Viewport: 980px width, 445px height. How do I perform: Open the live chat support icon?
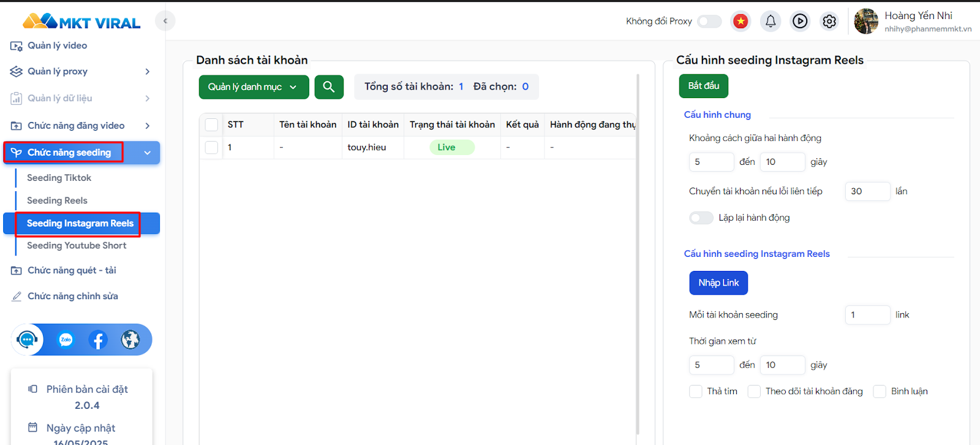tap(28, 340)
